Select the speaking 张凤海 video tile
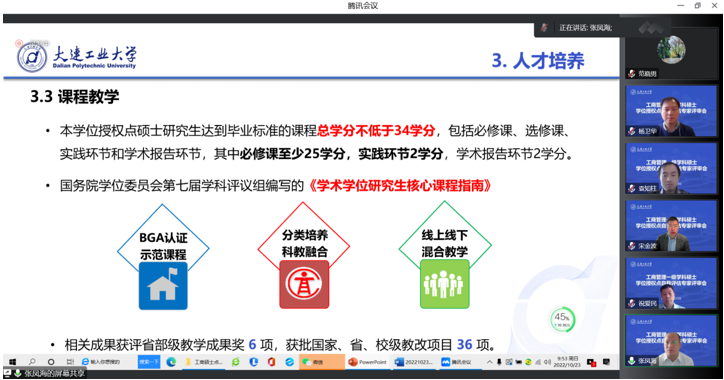The width and height of the screenshot is (724, 380). coord(671,340)
